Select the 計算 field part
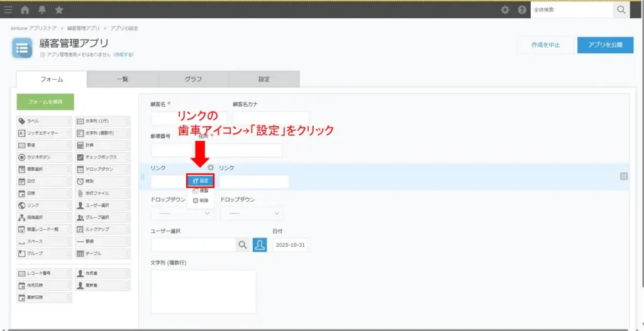 [x=103, y=145]
